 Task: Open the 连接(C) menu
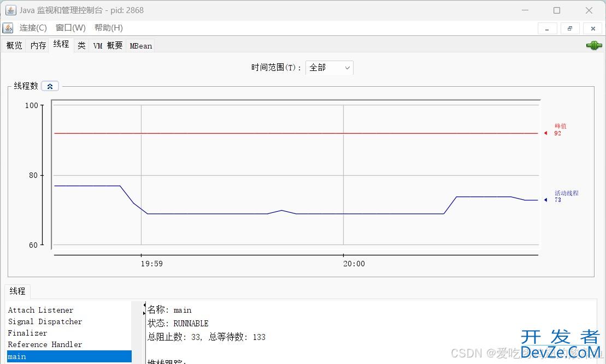tap(33, 28)
